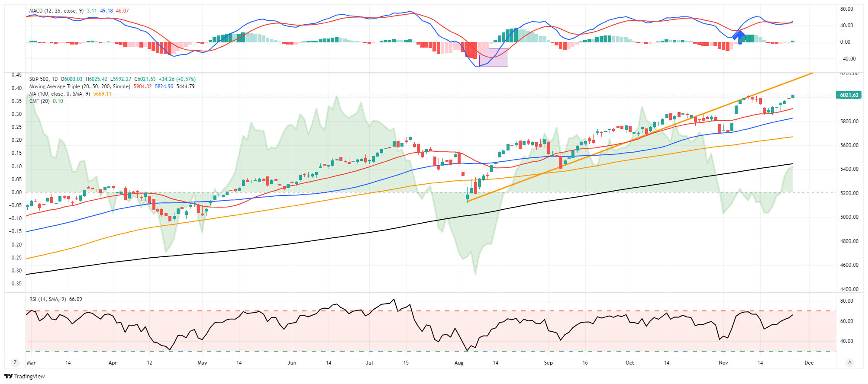
Task: Click the current price label 6021.63 on axis
Action: click(849, 95)
